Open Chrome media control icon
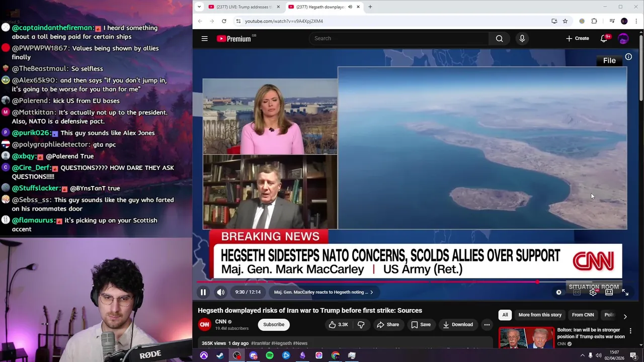Image resolution: width=644 pixels, height=362 pixels. 612,21
